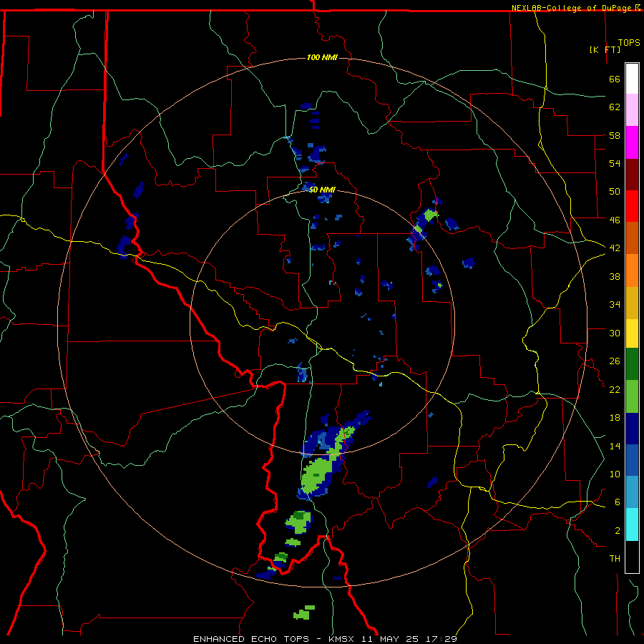Click the 'TOPS' legend title
The height and width of the screenshot is (644, 644).
click(629, 43)
